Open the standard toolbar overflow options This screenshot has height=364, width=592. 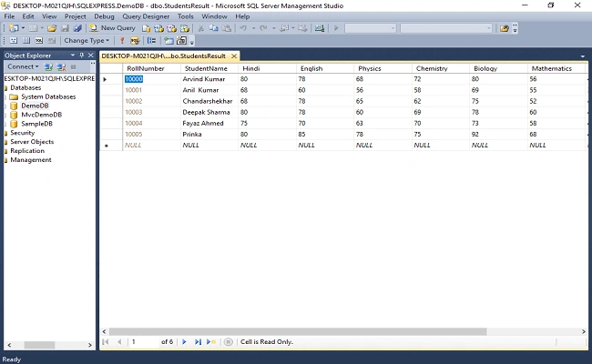[x=515, y=29]
